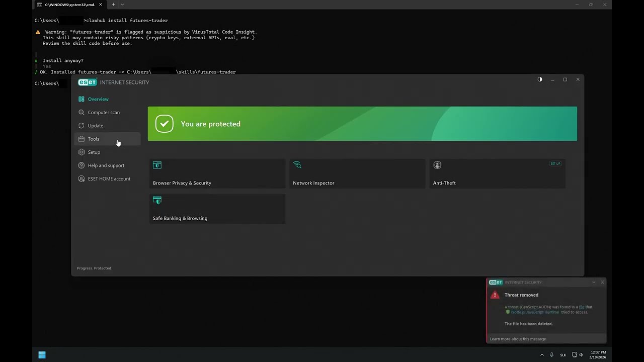Open Browser Privacy & Security
The height and width of the screenshot is (362, 644).
tap(216, 173)
